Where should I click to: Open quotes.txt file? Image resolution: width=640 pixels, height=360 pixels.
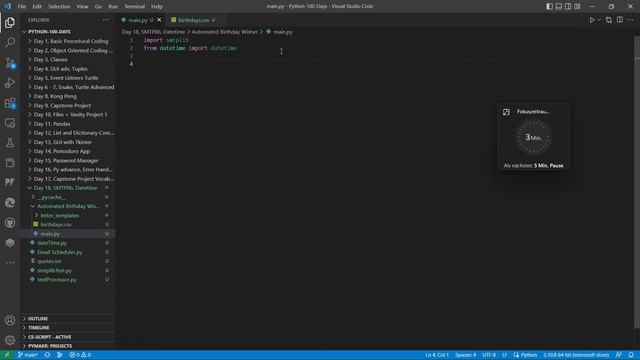(x=68, y=261)
